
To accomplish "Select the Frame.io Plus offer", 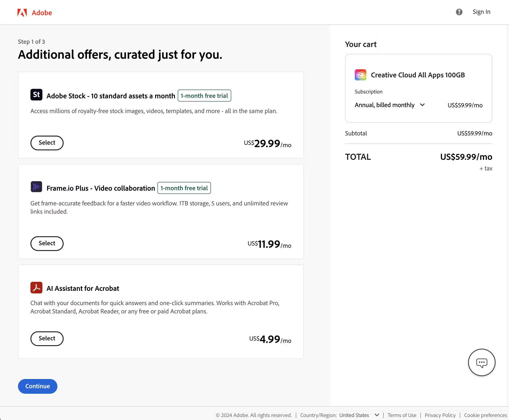I will click(47, 243).
